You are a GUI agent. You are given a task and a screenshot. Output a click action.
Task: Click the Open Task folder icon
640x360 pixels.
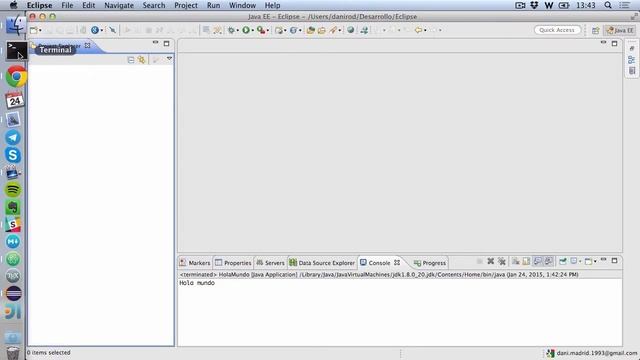(322, 30)
